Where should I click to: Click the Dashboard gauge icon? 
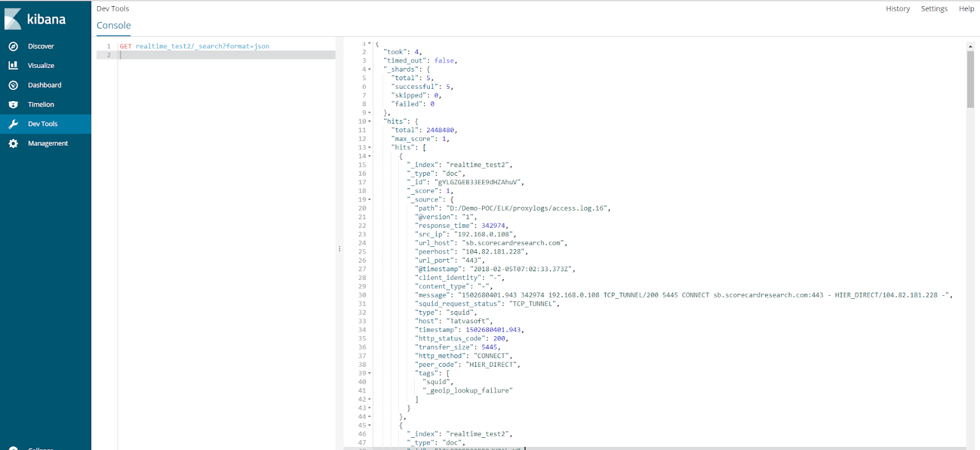pos(13,85)
